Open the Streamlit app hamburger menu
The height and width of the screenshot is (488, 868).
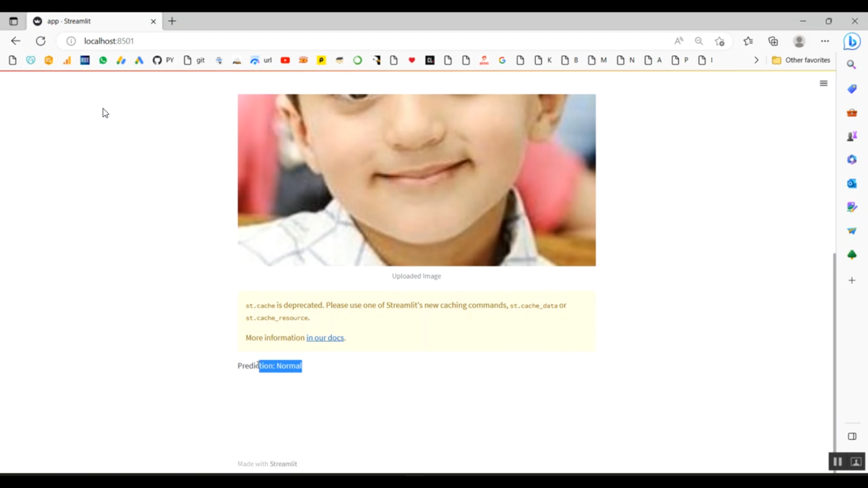(x=823, y=83)
